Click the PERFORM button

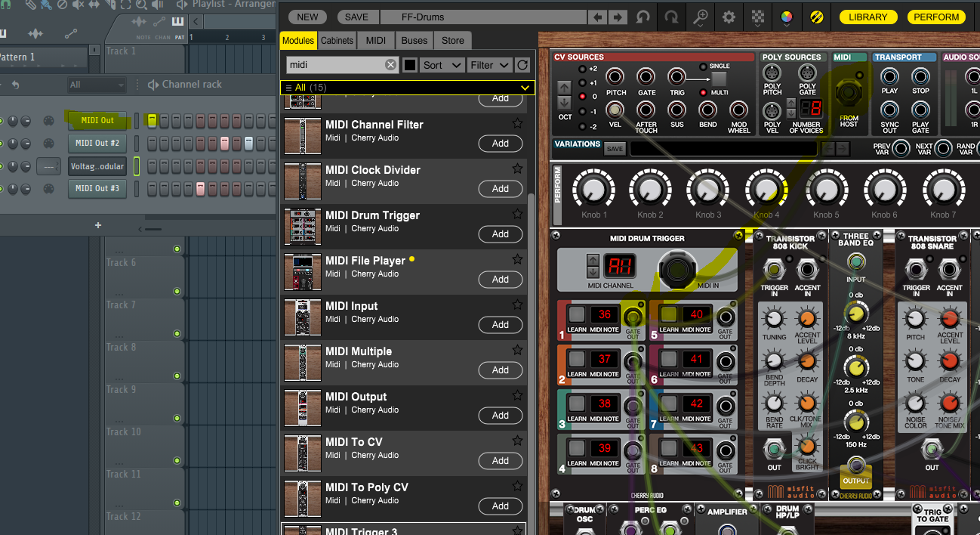point(936,17)
